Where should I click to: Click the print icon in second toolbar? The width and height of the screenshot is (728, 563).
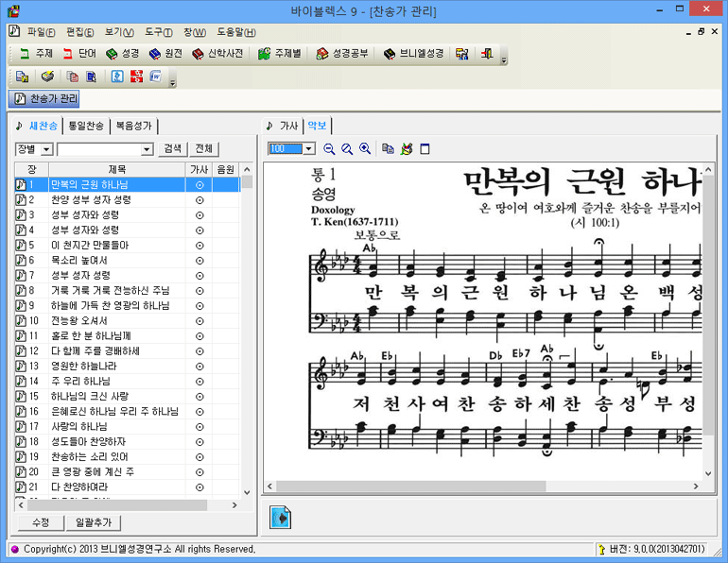47,77
